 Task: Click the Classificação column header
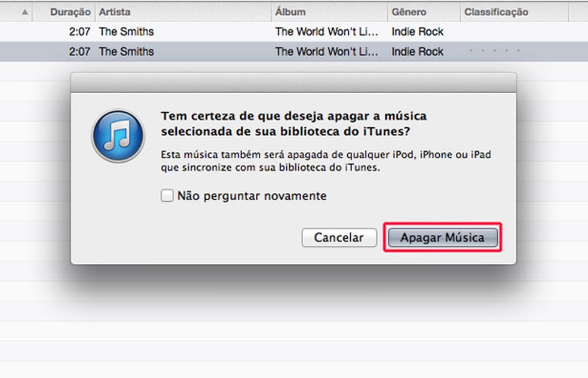click(514, 12)
